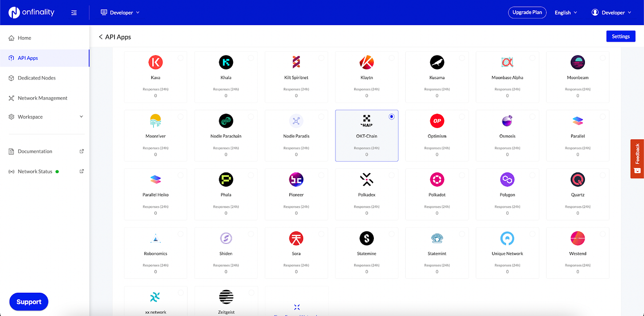Select the Moonriver radio button
644x316 pixels.
coord(180,116)
